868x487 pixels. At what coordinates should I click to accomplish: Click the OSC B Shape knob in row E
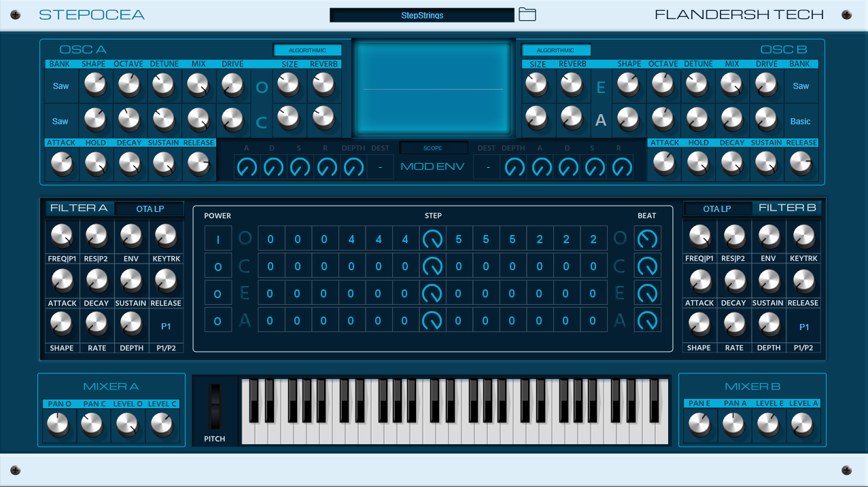click(x=629, y=85)
